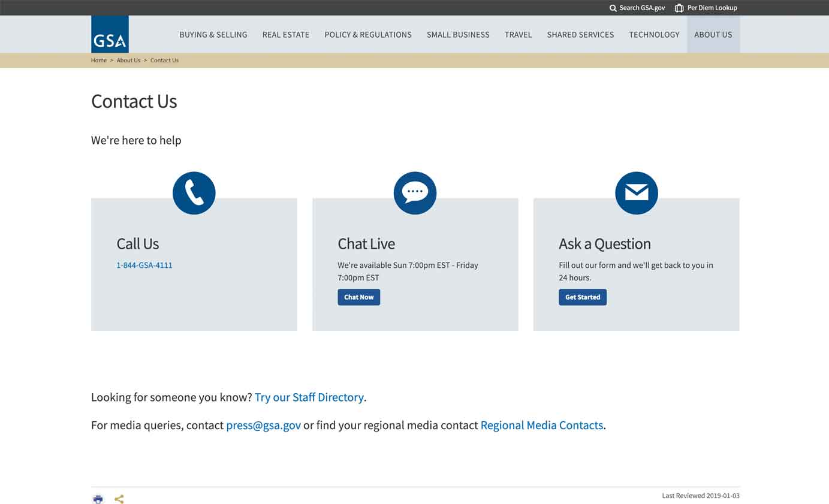Select the Small Business menu item
This screenshot has width=829, height=504.
pos(458,35)
